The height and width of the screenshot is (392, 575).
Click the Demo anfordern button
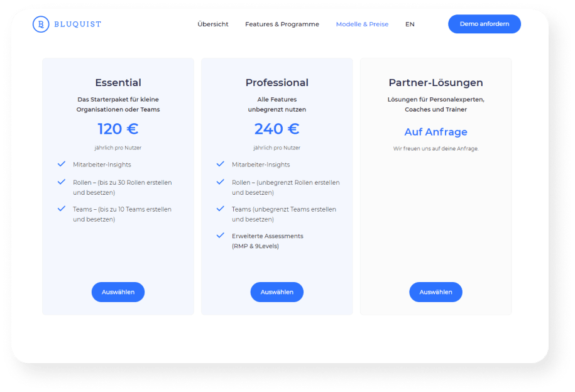tap(485, 24)
